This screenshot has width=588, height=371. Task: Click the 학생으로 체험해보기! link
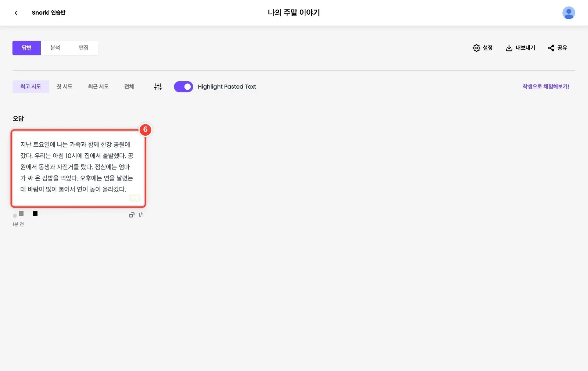pyautogui.click(x=546, y=86)
